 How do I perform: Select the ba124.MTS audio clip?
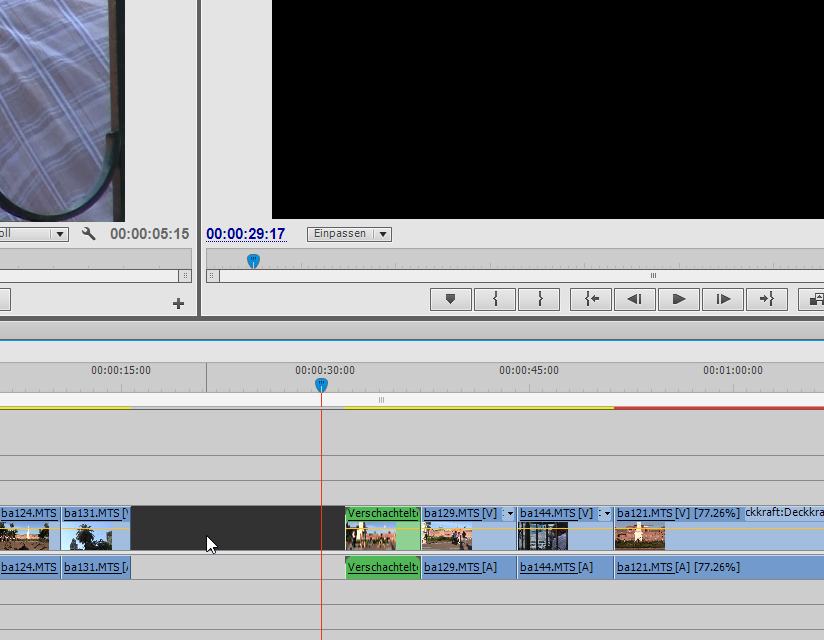coord(30,567)
